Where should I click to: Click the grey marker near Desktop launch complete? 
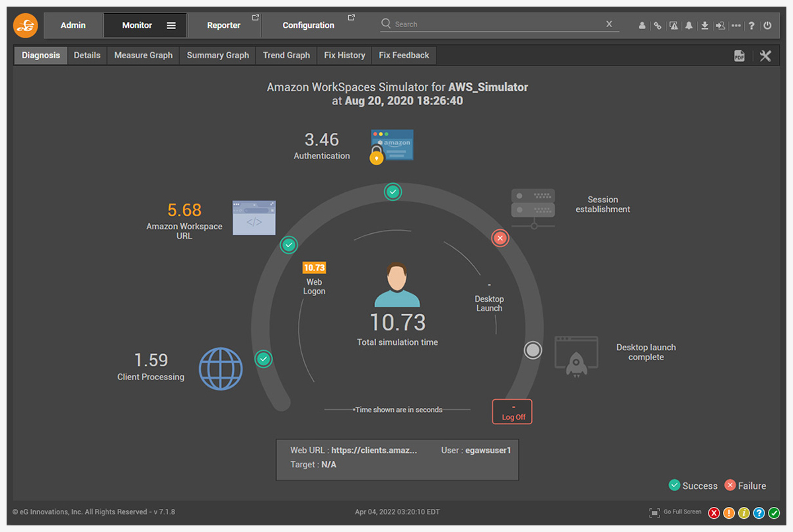pos(533,350)
